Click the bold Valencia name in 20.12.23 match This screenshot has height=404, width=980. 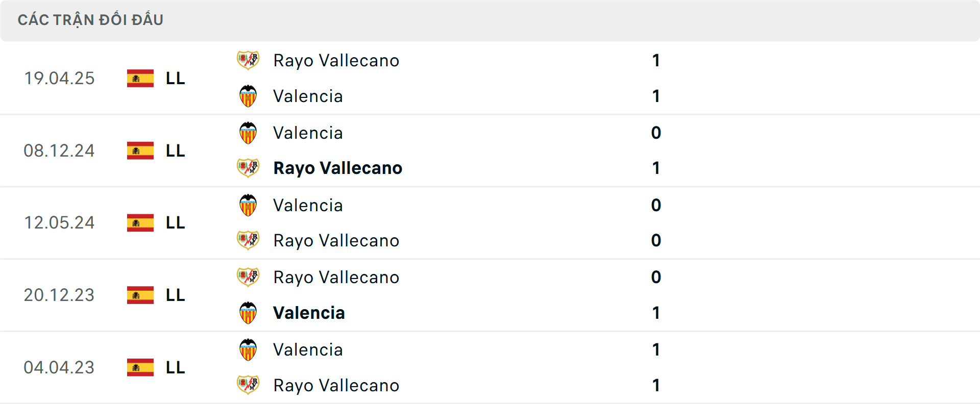pos(308,313)
